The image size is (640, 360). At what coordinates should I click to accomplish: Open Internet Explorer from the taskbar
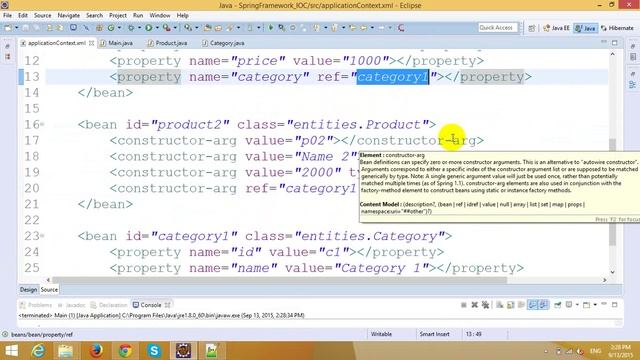[x=38, y=351]
